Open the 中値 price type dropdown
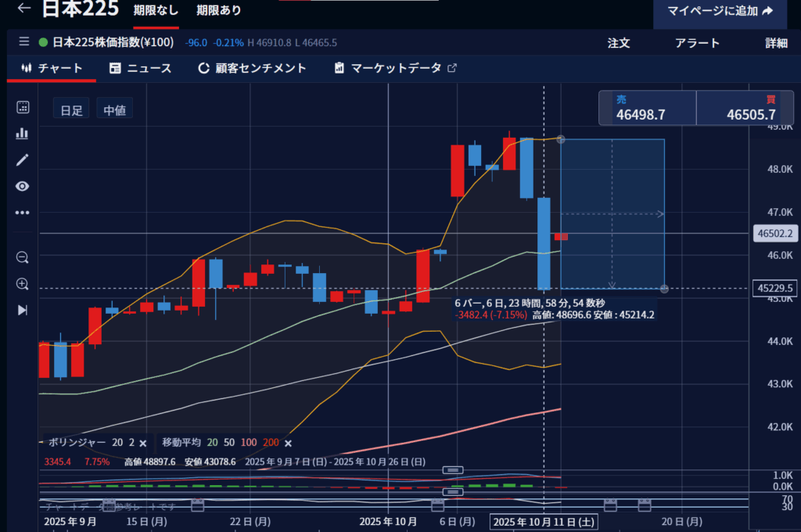This screenshot has width=801, height=532. click(115, 110)
